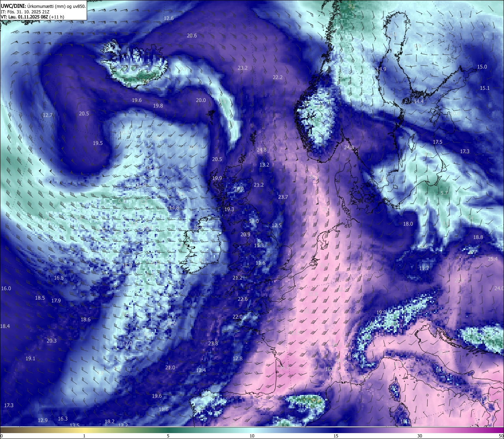Click the 23.7 value over the North Sea

click(283, 197)
